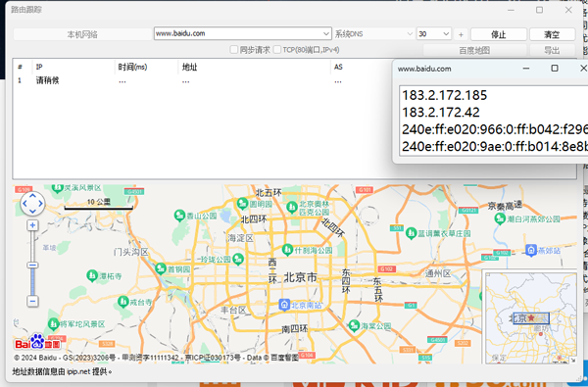
Task: Select IP 183.2.172.42 in popup
Action: tap(441, 112)
